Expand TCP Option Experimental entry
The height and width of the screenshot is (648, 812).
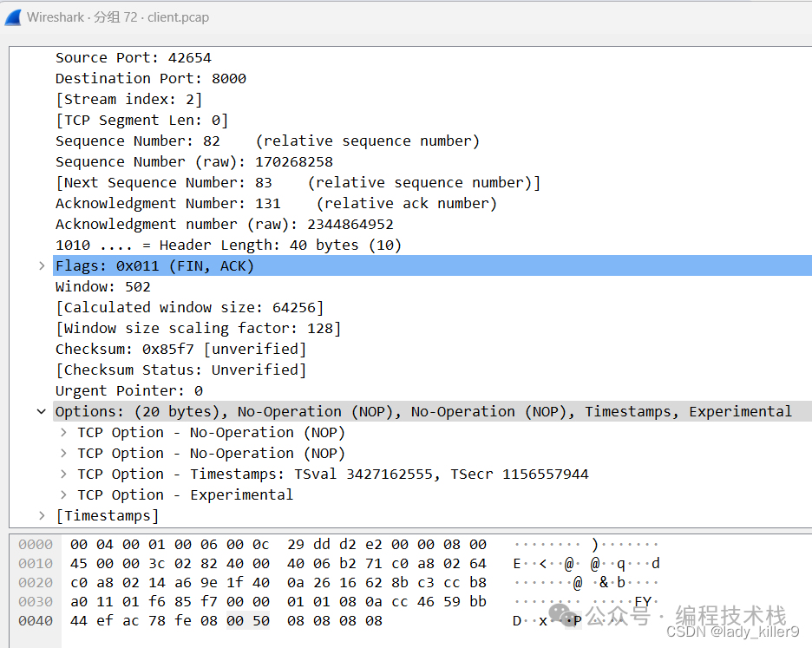(63, 494)
